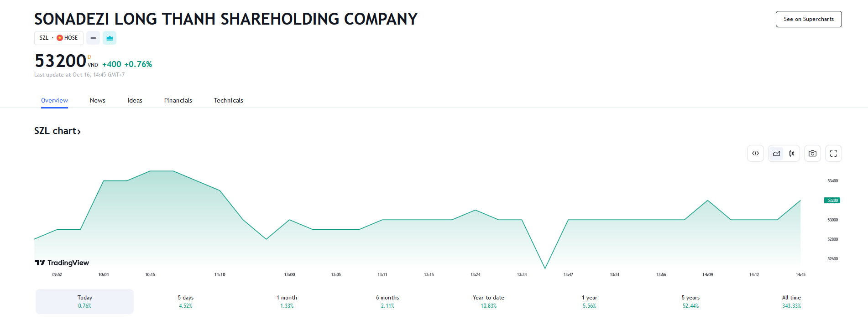Viewport: 868px width, 330px height.
Task: Click See on Supercharts button
Action: tap(808, 19)
